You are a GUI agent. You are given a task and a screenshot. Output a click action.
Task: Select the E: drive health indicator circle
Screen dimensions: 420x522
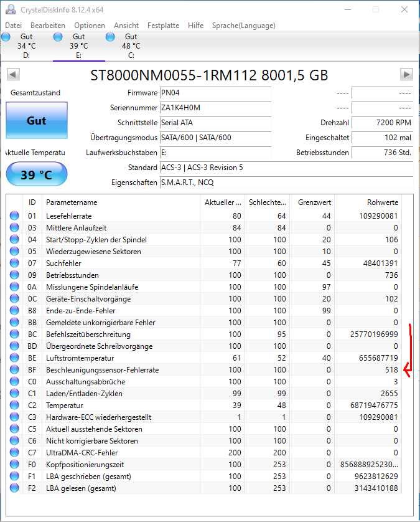(x=58, y=37)
